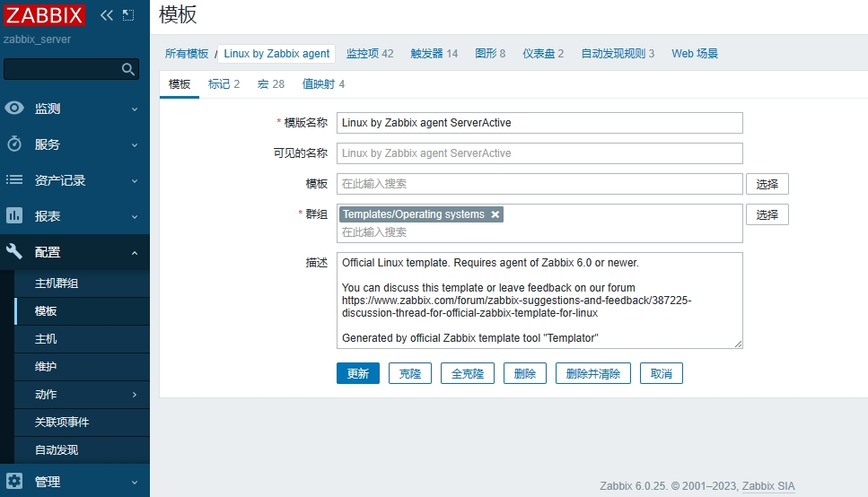The width and height of the screenshot is (868, 497).
Task: Click the search magnifier icon
Action: (128, 69)
